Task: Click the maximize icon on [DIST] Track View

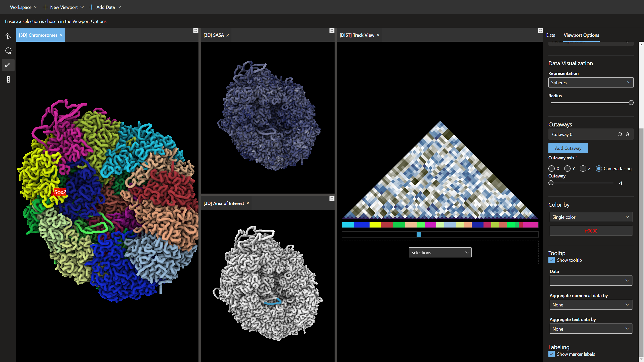Action: (541, 30)
